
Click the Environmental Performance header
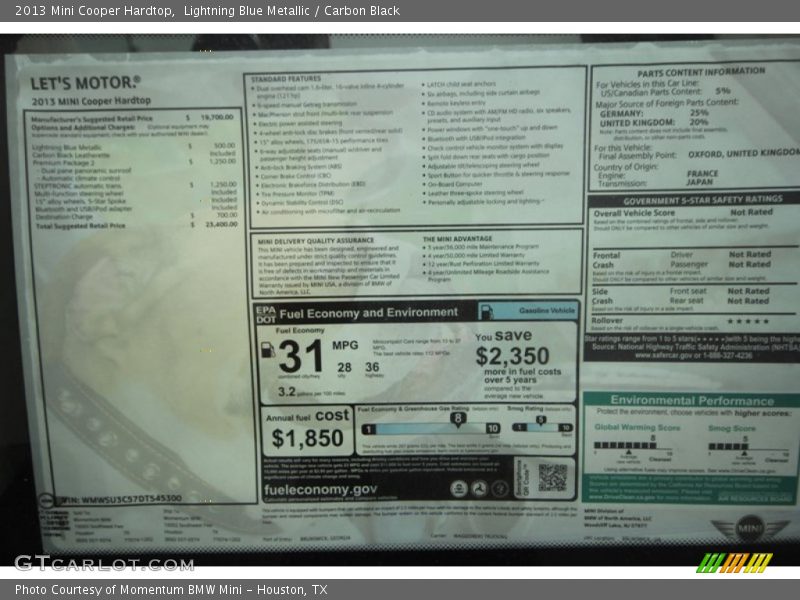691,400
